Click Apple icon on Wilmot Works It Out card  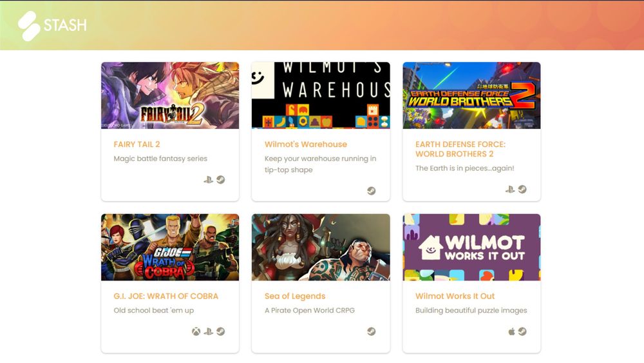511,331
